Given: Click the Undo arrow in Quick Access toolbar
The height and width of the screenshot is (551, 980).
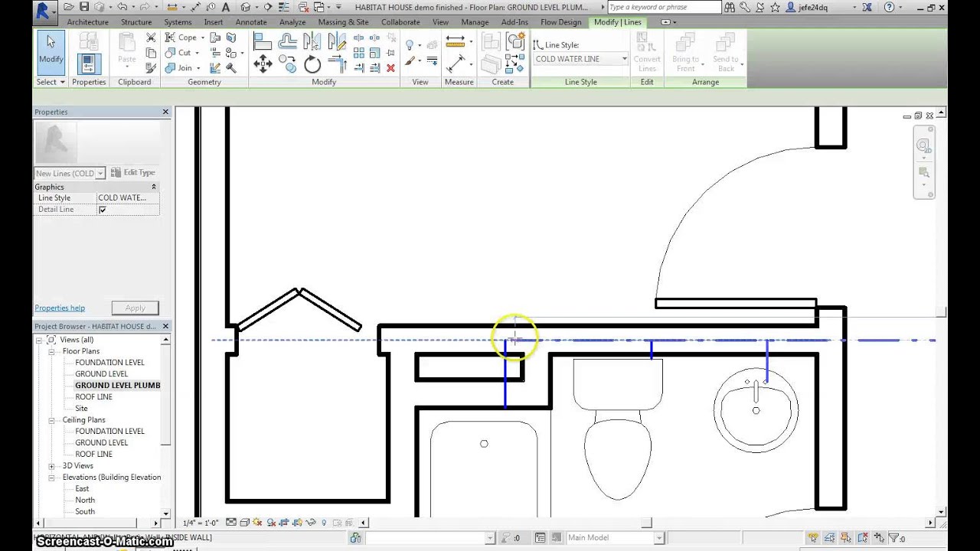Looking at the screenshot, I should click(122, 7).
